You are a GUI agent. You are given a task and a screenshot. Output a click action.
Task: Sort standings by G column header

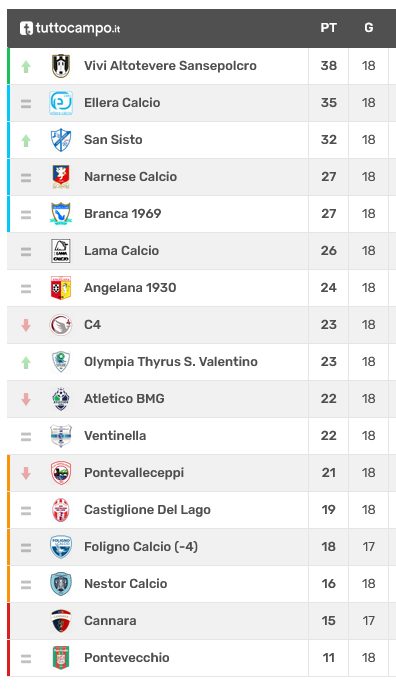coord(369,28)
